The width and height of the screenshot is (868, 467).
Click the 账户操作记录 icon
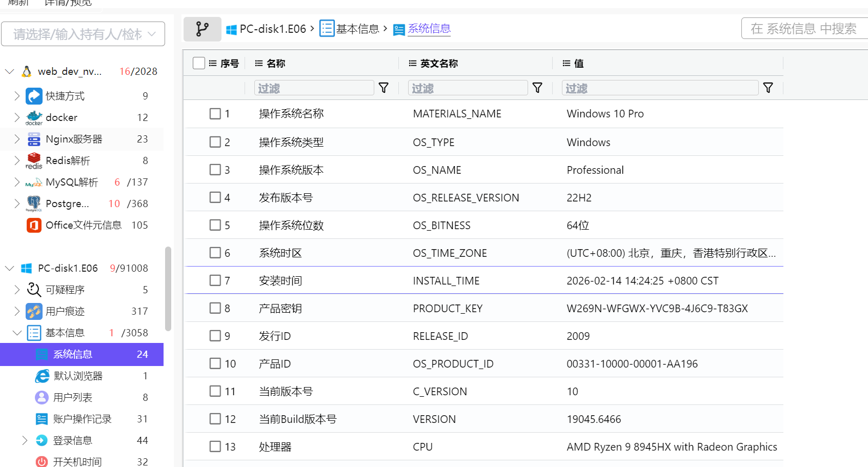tap(42, 419)
